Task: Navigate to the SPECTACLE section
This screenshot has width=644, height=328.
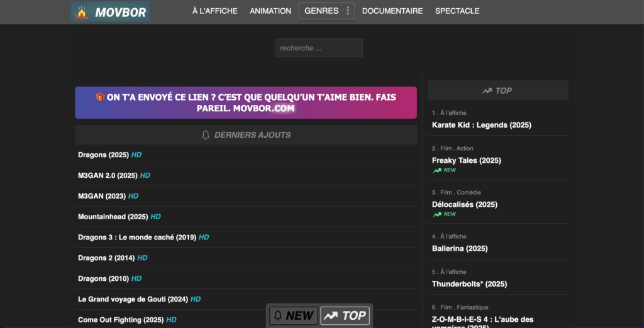Action: 457,11
